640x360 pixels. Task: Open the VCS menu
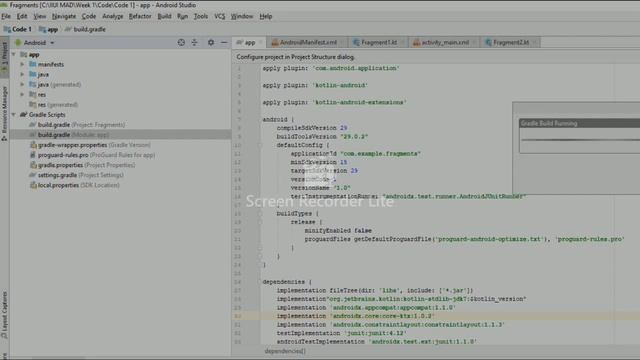pos(220,16)
